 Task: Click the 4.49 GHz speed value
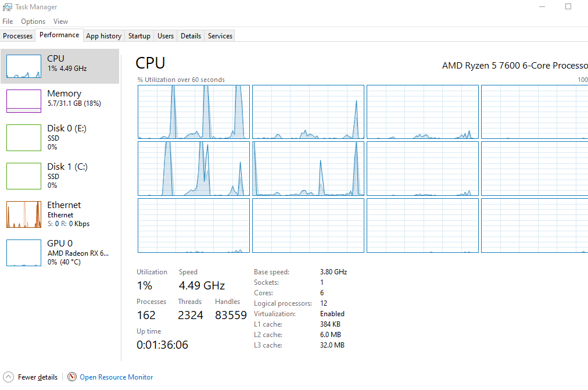(x=202, y=285)
